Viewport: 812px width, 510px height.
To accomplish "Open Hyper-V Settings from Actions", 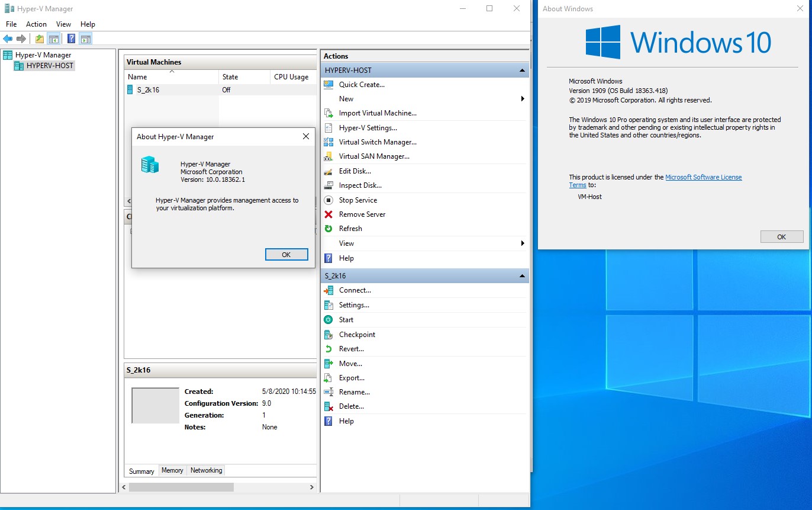I will 368,128.
